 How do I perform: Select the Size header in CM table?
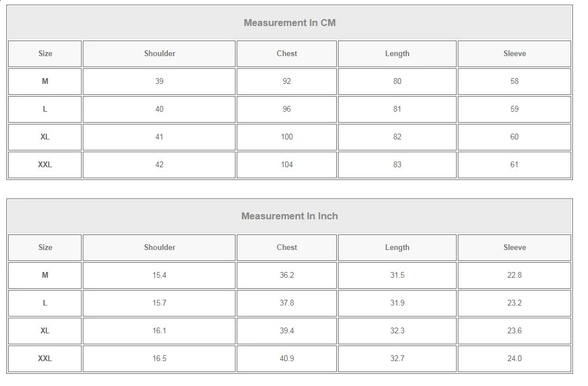point(45,54)
